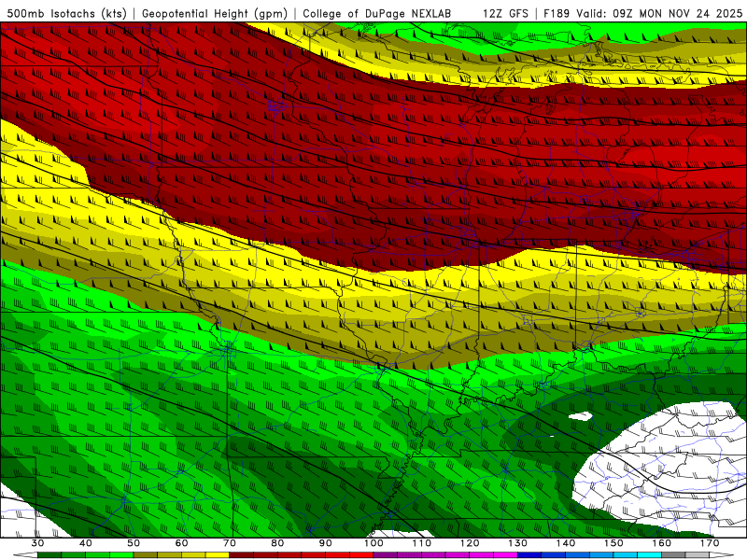Pick the light gray 165-170 kt swatch
Image resolution: width=747 pixels, height=560 pixels.
point(698,555)
